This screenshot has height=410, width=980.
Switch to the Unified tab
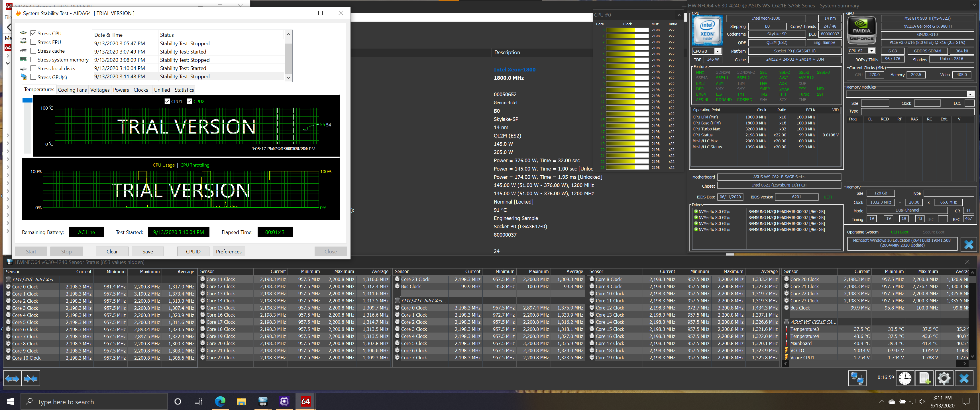162,90
